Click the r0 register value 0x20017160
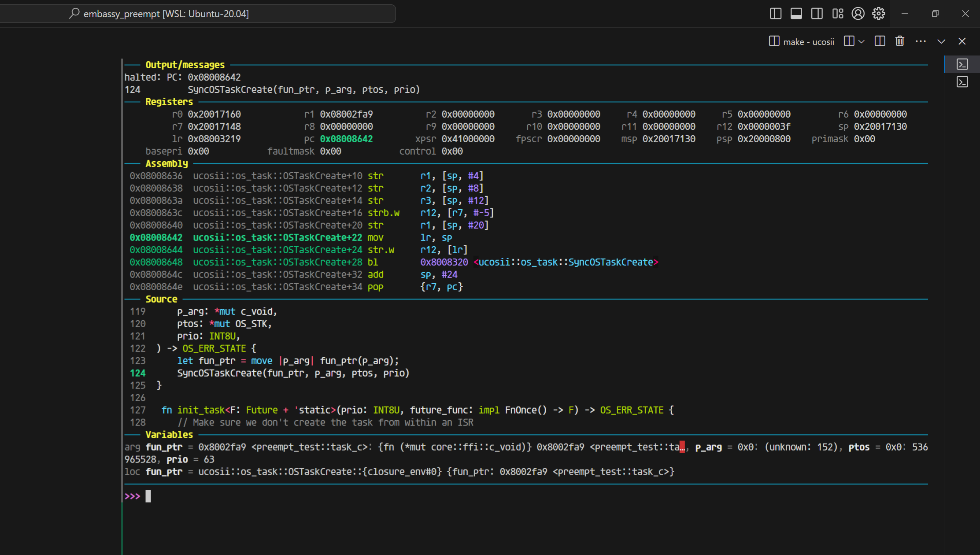 coord(214,114)
